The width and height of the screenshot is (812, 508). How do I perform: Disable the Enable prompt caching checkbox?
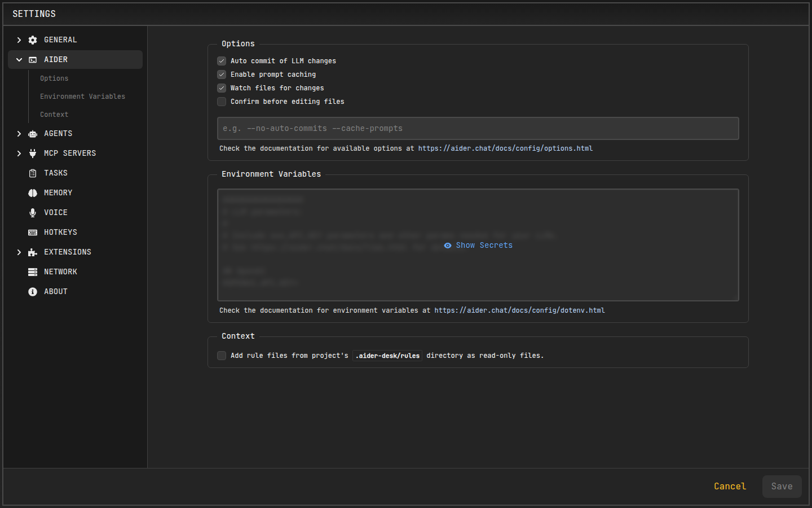point(222,75)
